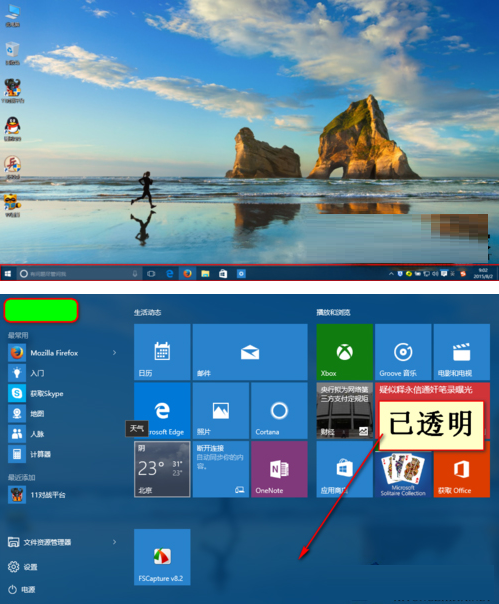This screenshot has height=604, width=499.
Task: Open the Microsoft Edge tile
Action: 162,411
